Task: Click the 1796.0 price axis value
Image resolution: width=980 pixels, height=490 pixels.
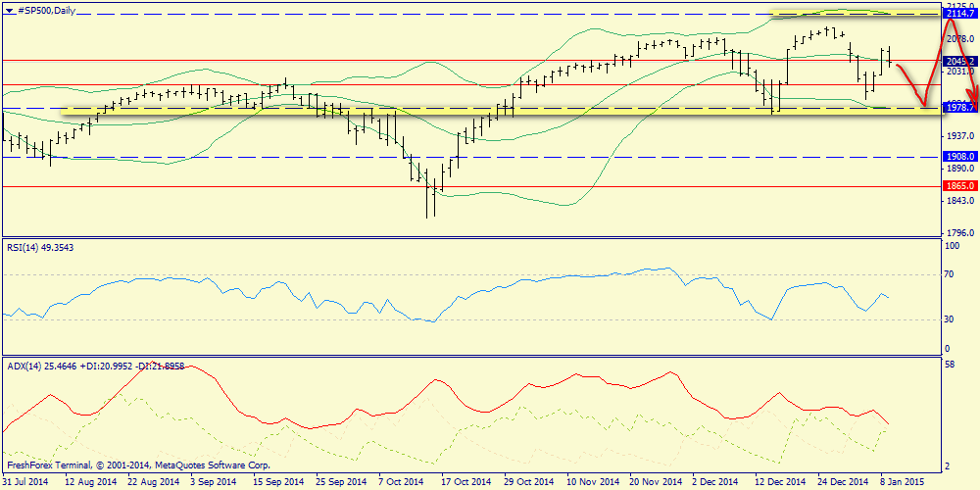Action: coord(959,233)
